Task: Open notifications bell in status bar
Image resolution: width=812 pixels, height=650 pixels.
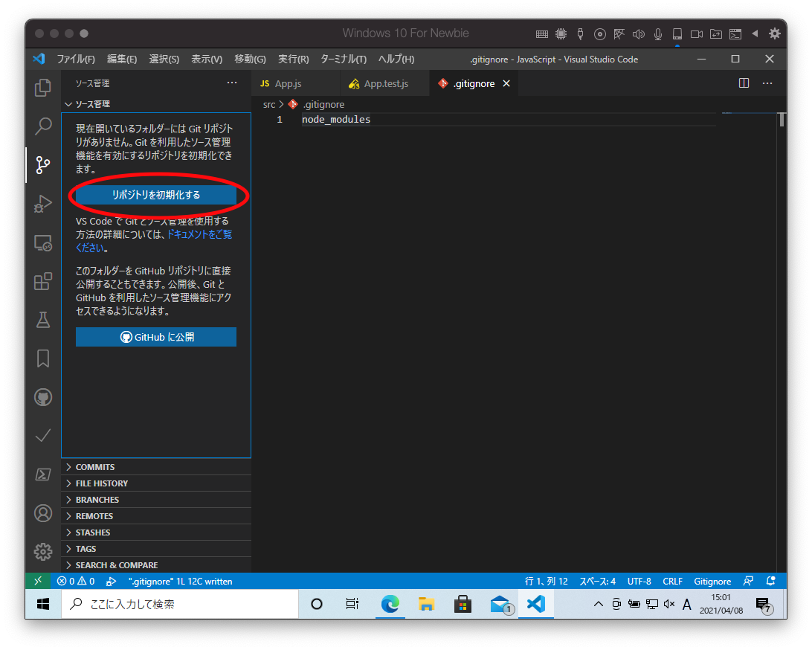Action: 770,581
